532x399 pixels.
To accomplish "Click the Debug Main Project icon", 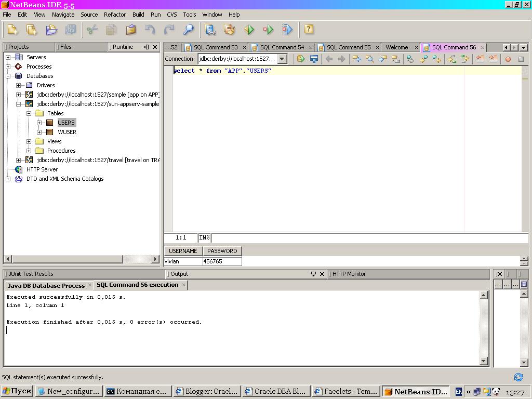I will pos(268,30).
